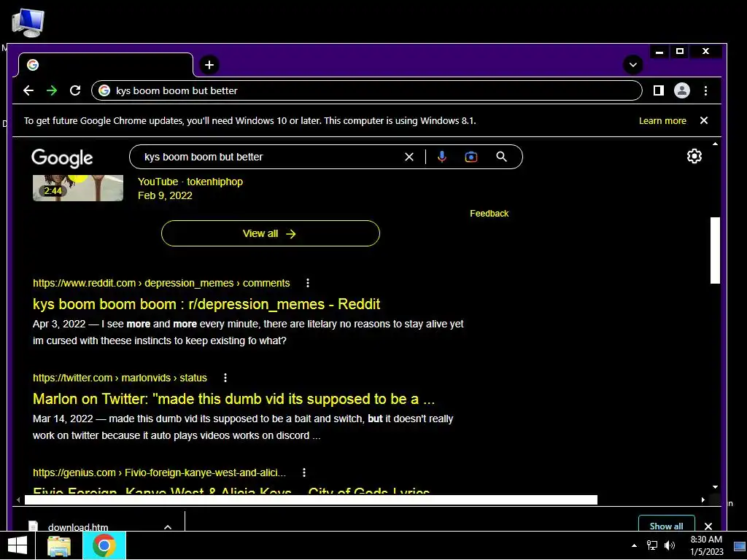
Task: Dismiss the Windows 8.1 update notice
Action: pyautogui.click(x=704, y=120)
